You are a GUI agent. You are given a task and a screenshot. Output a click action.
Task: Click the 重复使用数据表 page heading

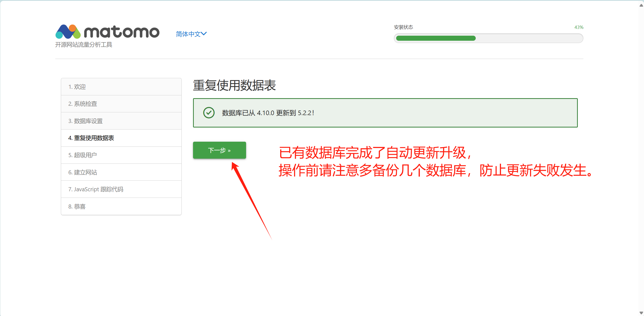pos(234,85)
